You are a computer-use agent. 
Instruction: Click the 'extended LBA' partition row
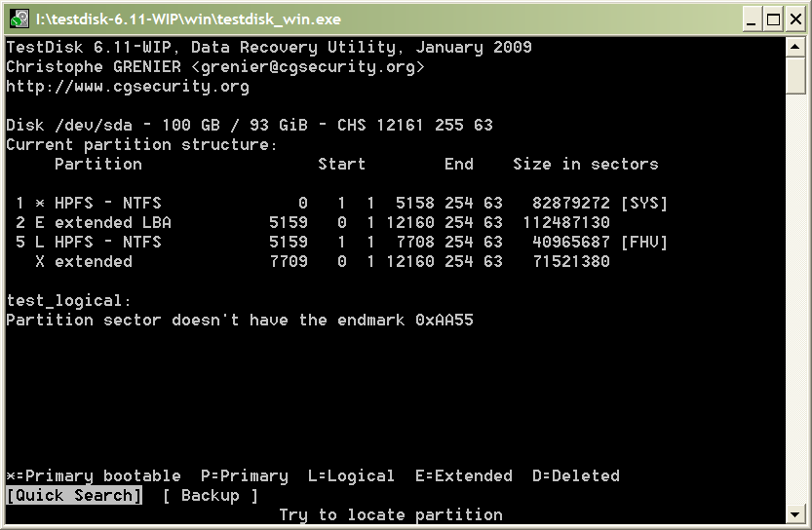pyautogui.click(x=313, y=222)
